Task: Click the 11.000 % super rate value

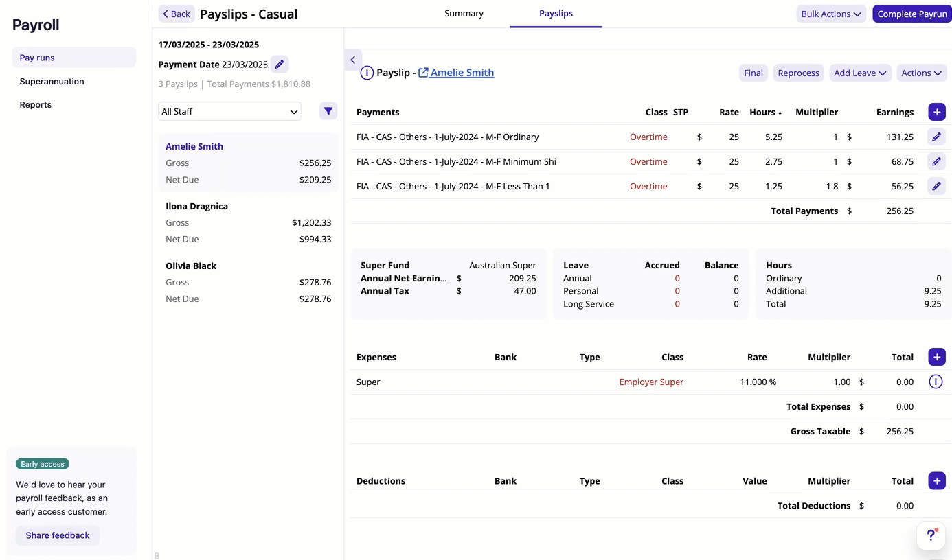Action: (758, 382)
